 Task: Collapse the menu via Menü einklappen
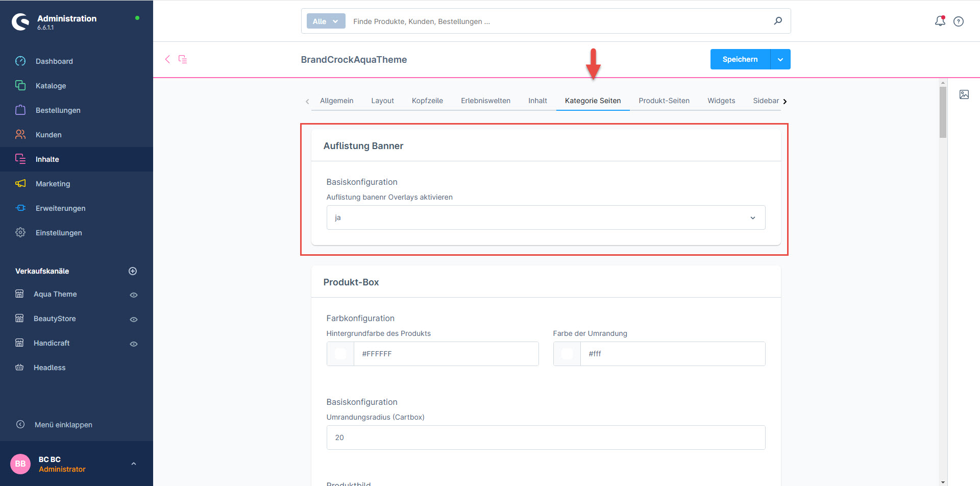pos(63,425)
